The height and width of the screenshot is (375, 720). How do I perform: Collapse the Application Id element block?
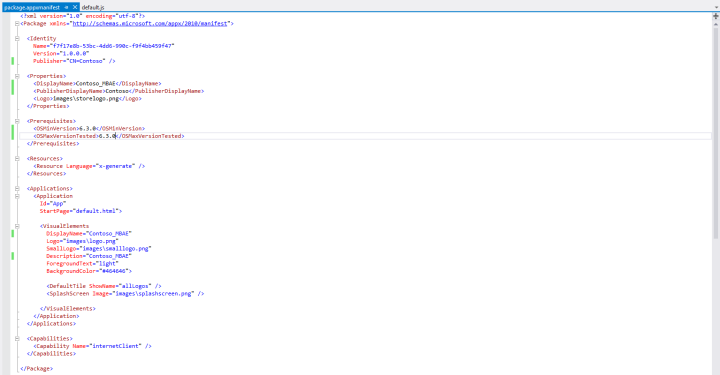[x=17, y=196]
